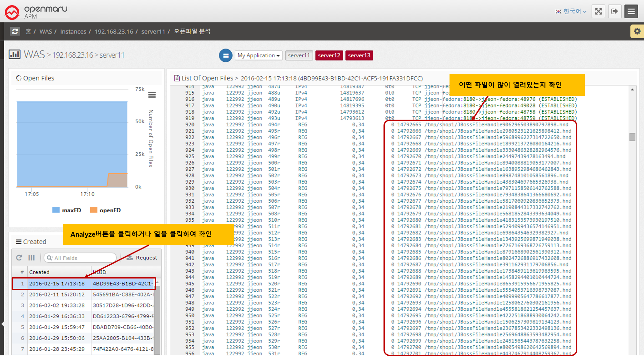The image size is (644, 356).
Task: Click the refresh icon in breadcrumb bar
Action: coord(15,31)
